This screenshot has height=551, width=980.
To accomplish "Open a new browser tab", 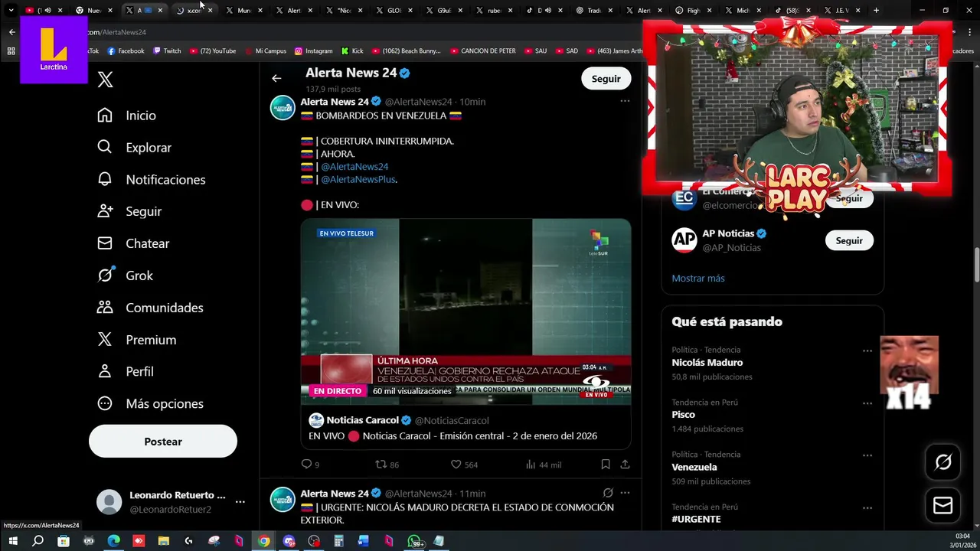I will [x=876, y=11].
